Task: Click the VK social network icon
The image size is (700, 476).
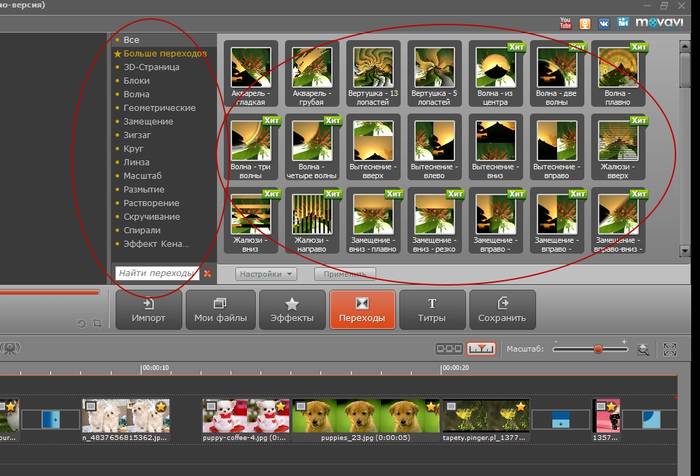Action: click(605, 21)
